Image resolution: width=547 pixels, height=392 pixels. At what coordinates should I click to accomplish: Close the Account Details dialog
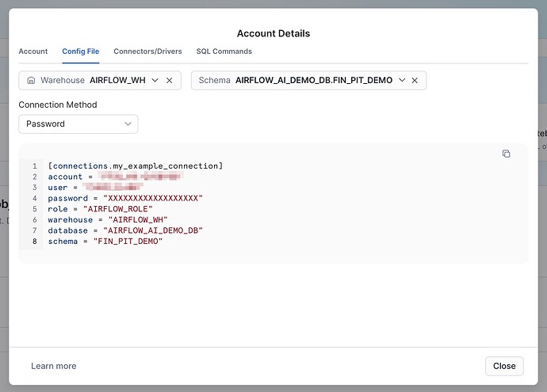tap(504, 366)
